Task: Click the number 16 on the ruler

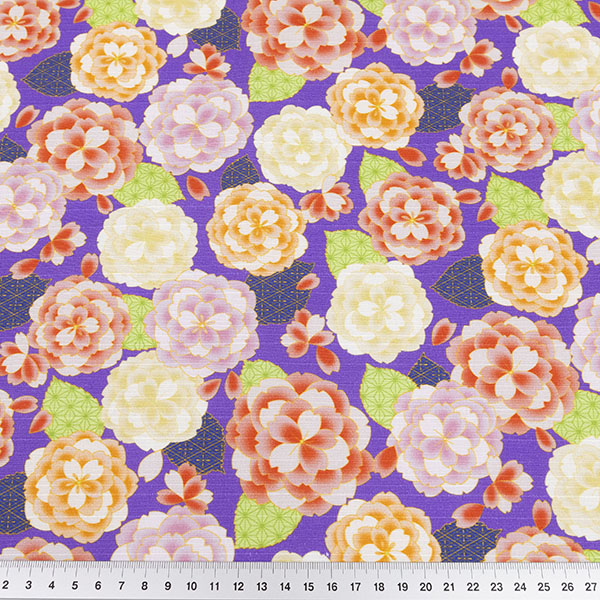Action: pyautogui.click(x=332, y=586)
